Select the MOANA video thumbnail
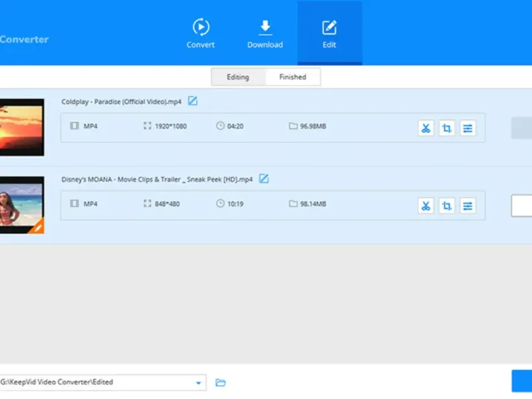Screen dimensions: 532x399 pyautogui.click(x=22, y=205)
